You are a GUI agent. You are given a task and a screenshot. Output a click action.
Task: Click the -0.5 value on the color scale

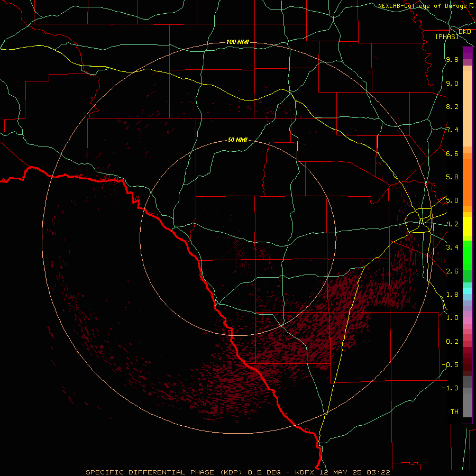[x=450, y=365]
